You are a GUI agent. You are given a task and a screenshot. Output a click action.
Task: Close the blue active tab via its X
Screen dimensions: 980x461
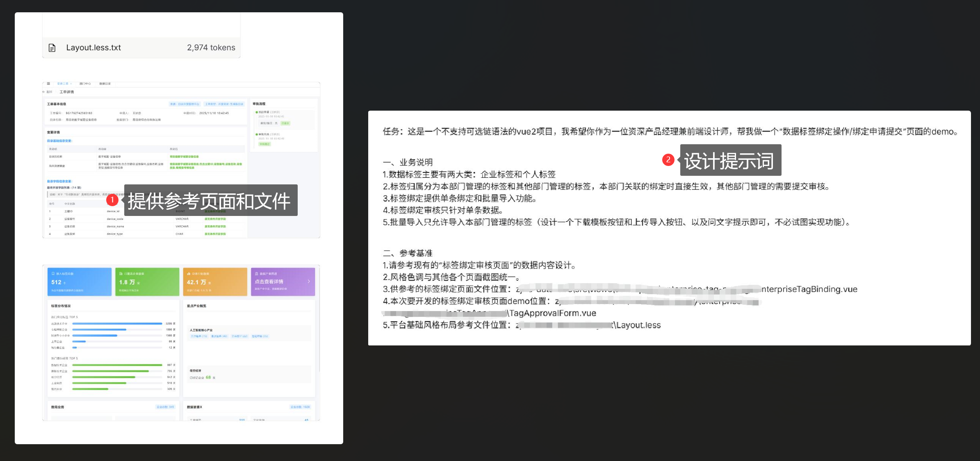click(x=71, y=84)
